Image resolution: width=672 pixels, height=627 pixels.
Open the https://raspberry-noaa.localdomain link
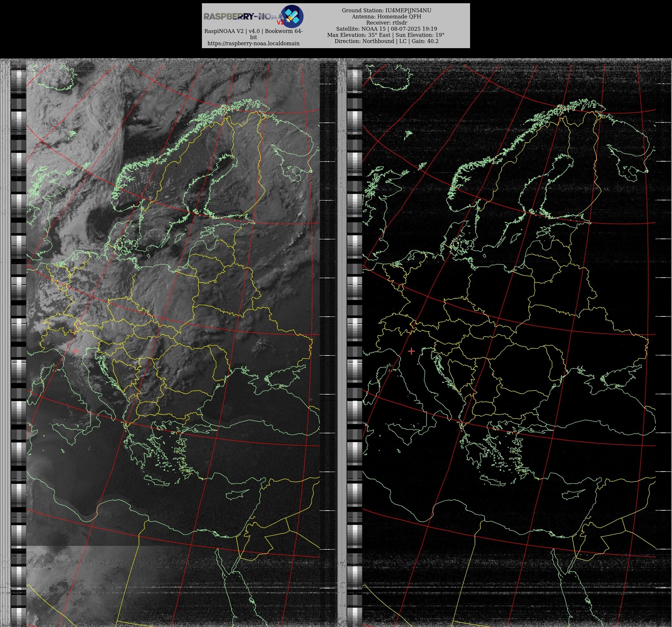[x=254, y=43]
